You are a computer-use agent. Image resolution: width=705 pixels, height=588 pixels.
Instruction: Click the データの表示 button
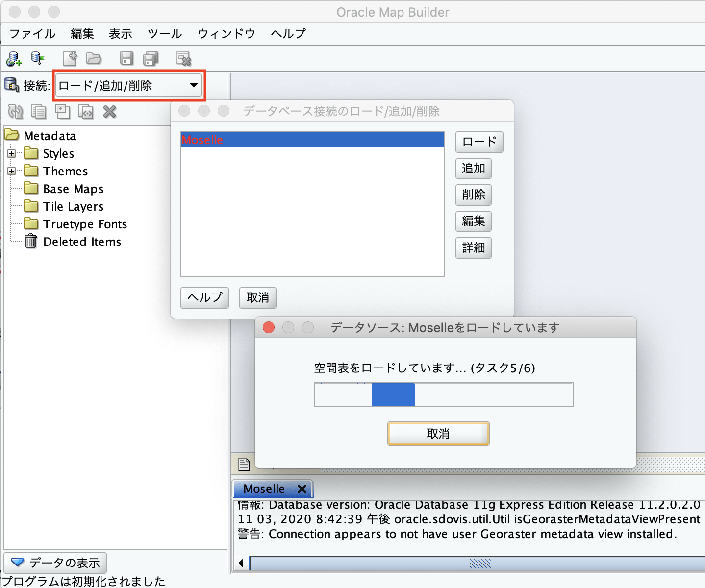click(55, 563)
